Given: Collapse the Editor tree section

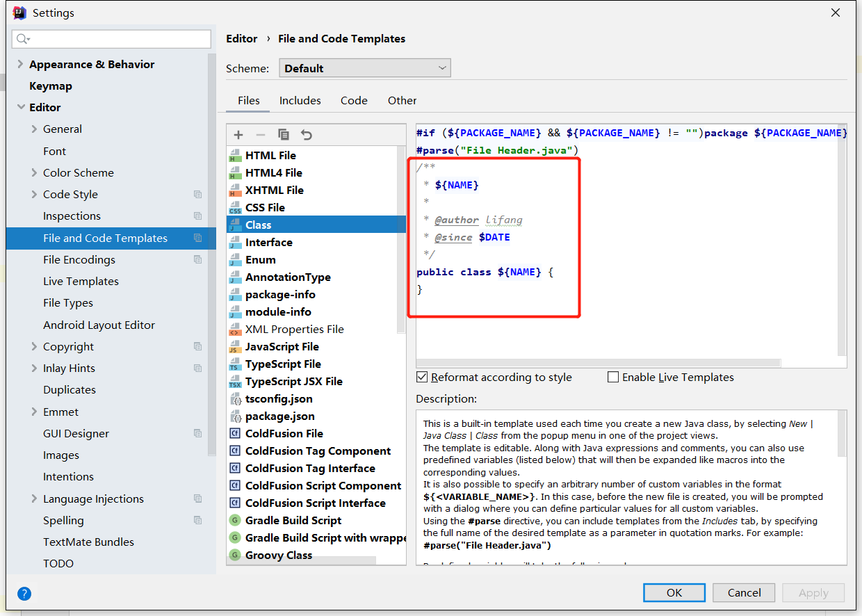Looking at the screenshot, I should point(20,107).
